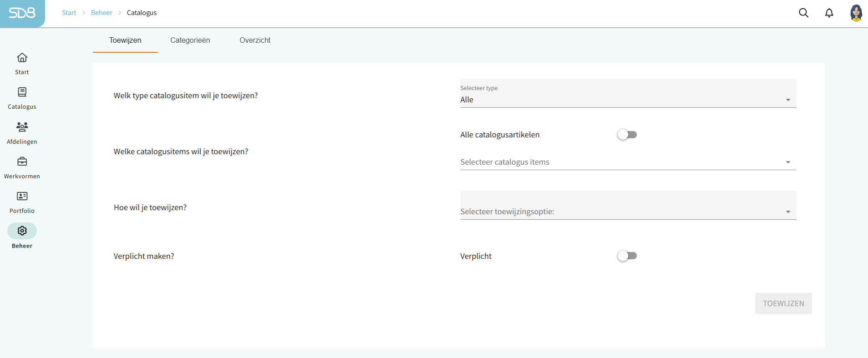Expand the Selecteer toewijzingsoptie dropdown
Viewport: 868px width, 358px height.
628,212
